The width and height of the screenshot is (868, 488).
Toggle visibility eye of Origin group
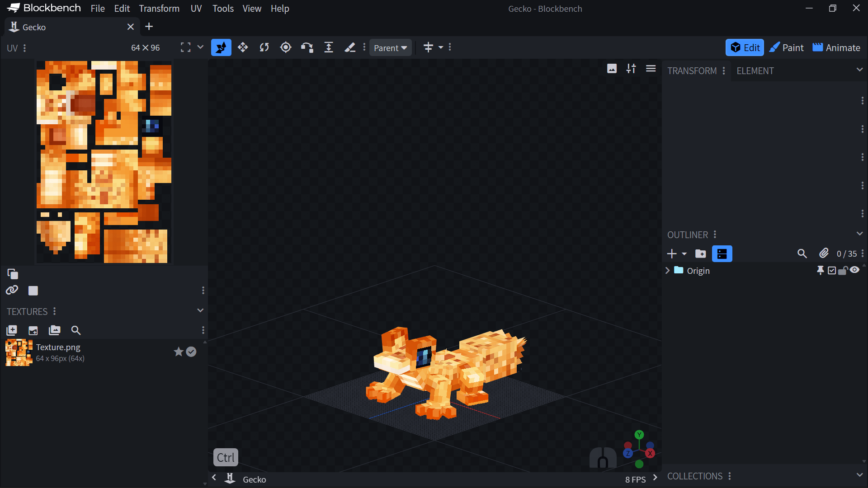tap(854, 270)
